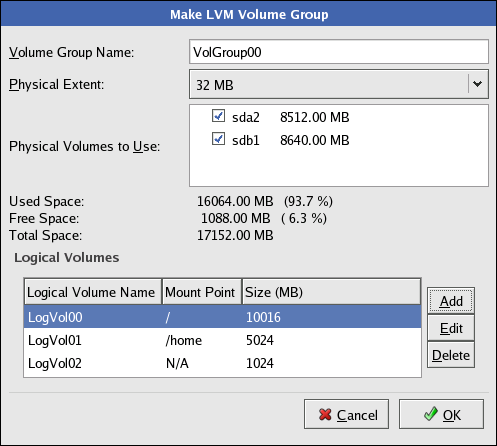Sort by Logical Volume Name column header

pos(93,292)
